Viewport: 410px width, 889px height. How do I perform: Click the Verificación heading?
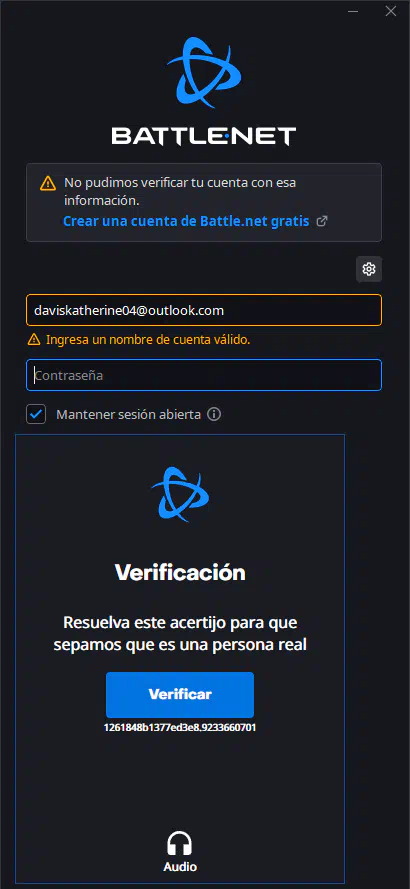tap(180, 572)
